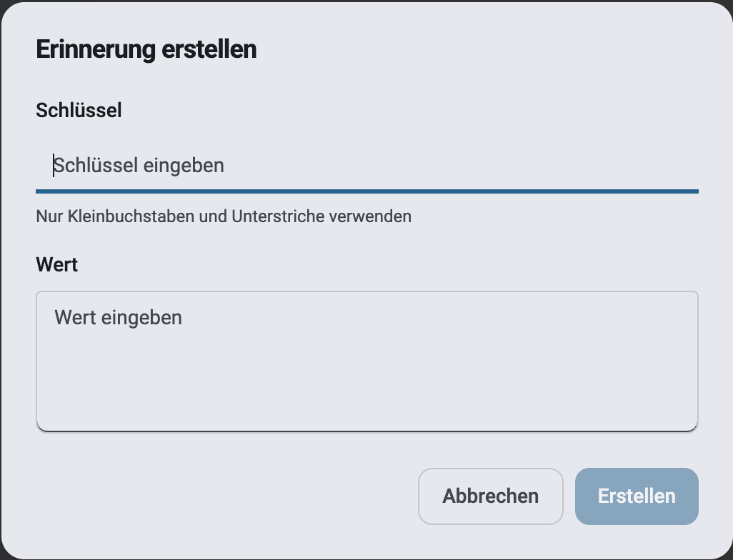Select the 'Wert eingeben' placeholder text
The image size is (733, 560).
[119, 317]
